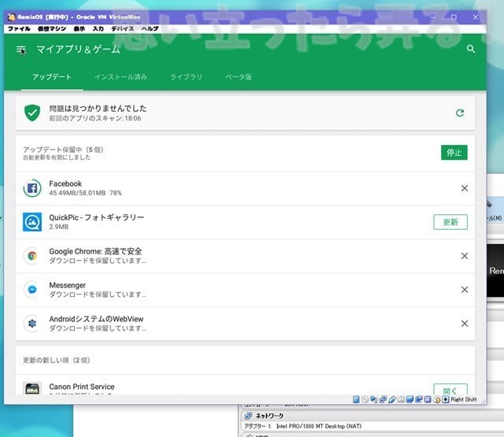Click the Google Chrome app icon

32,256
